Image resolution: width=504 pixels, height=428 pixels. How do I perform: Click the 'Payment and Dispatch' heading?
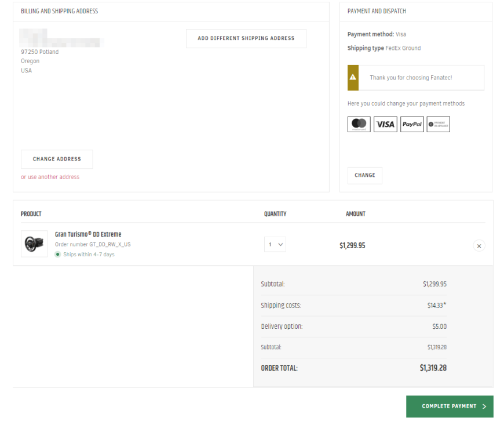tap(377, 11)
